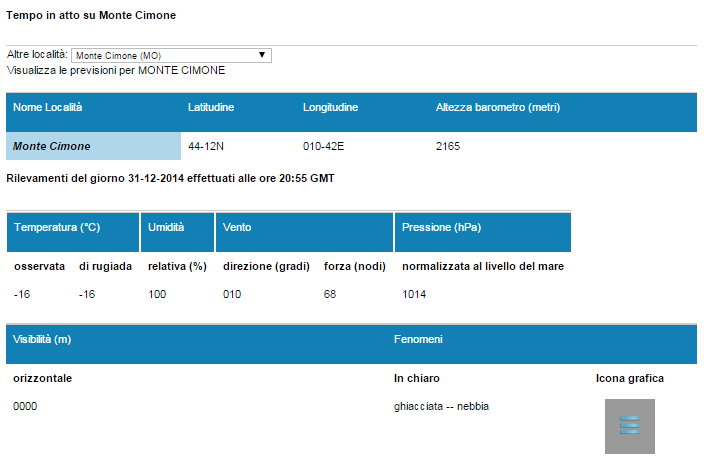Click the 'relativa (%)' sub-header
This screenshot has height=465, width=717.
pyautogui.click(x=177, y=267)
